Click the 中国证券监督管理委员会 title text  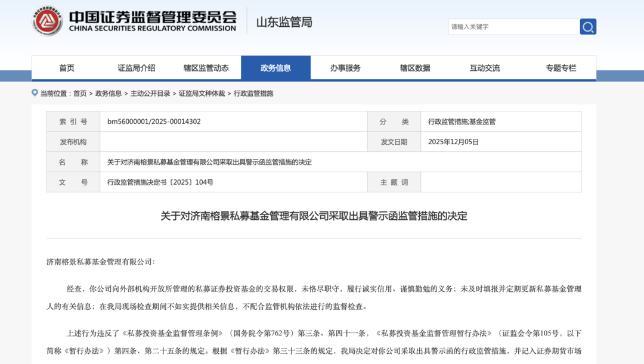tap(152, 17)
